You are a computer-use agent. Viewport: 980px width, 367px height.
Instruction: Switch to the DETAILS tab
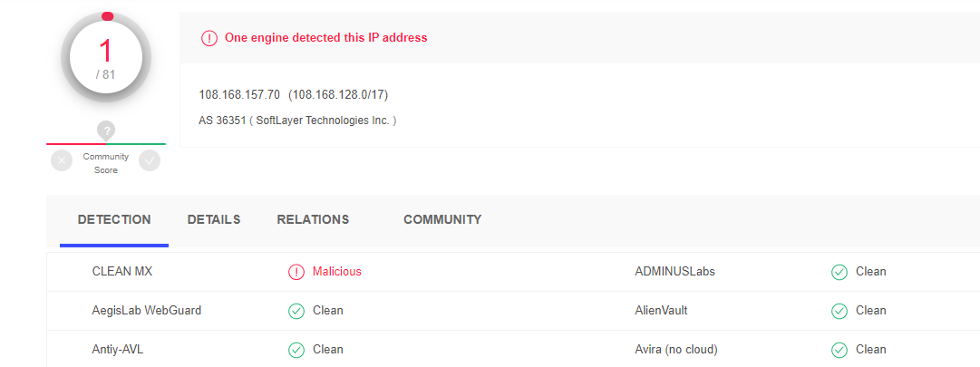(214, 220)
